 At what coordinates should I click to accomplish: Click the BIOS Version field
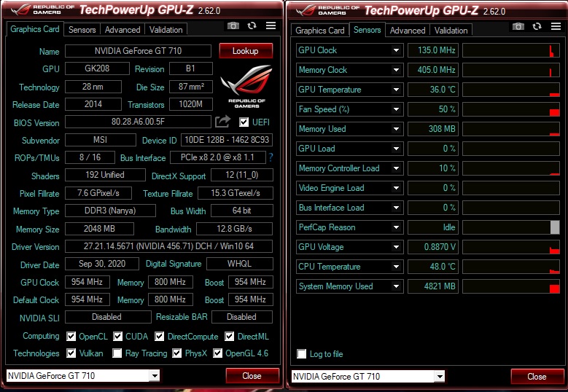tap(138, 122)
